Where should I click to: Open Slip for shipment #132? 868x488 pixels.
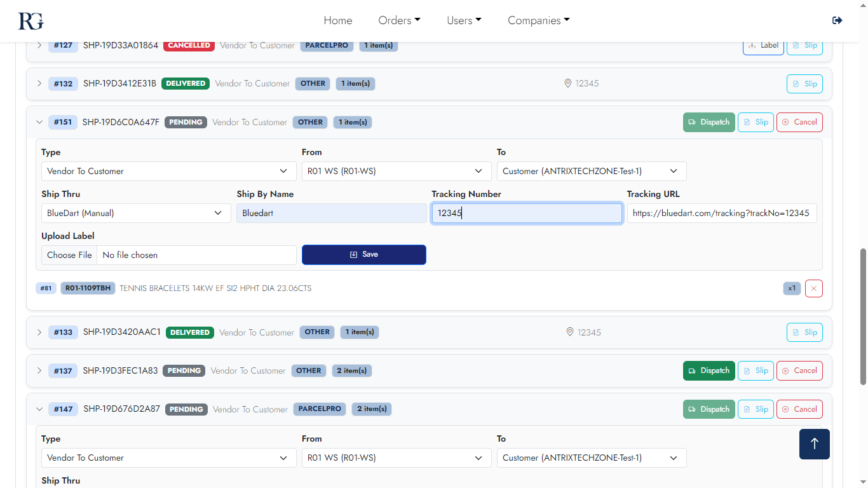(x=804, y=84)
